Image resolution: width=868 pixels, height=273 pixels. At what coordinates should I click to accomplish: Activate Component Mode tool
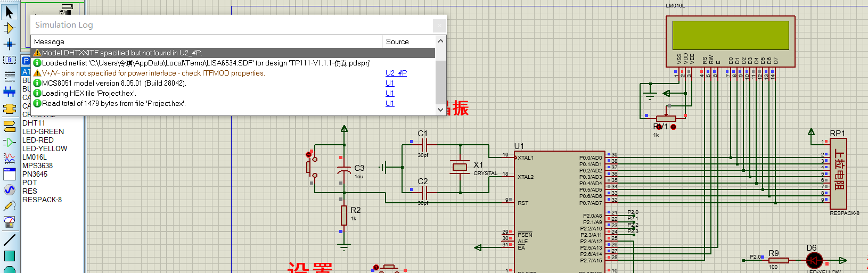point(9,28)
